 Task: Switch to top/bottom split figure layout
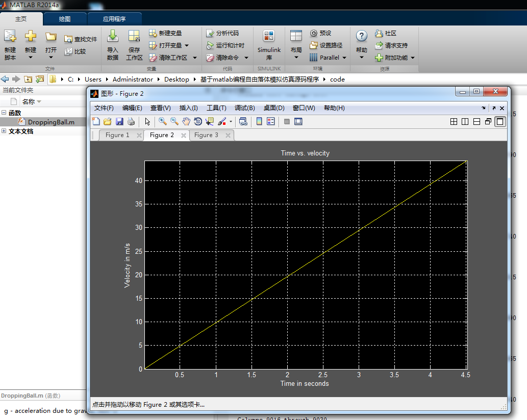pyautogui.click(x=476, y=121)
